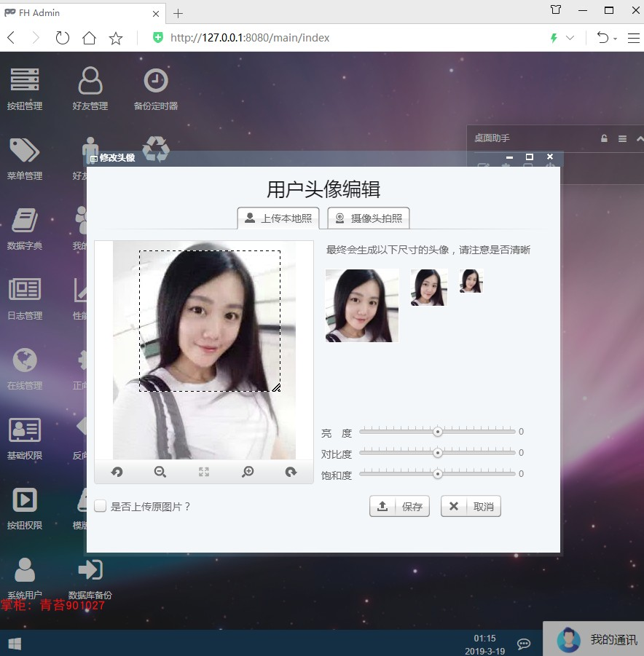Go back in browser history
Image resolution: width=644 pixels, height=656 pixels.
(12, 38)
